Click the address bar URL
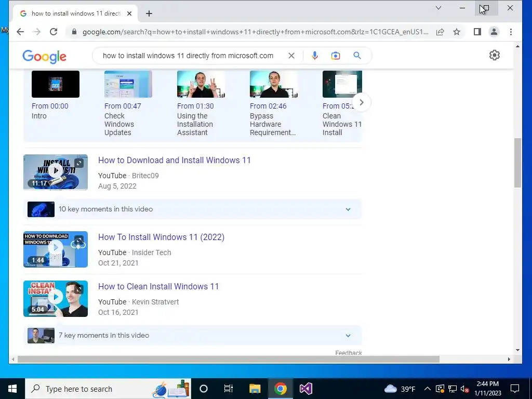This screenshot has height=399, width=532. (x=256, y=32)
